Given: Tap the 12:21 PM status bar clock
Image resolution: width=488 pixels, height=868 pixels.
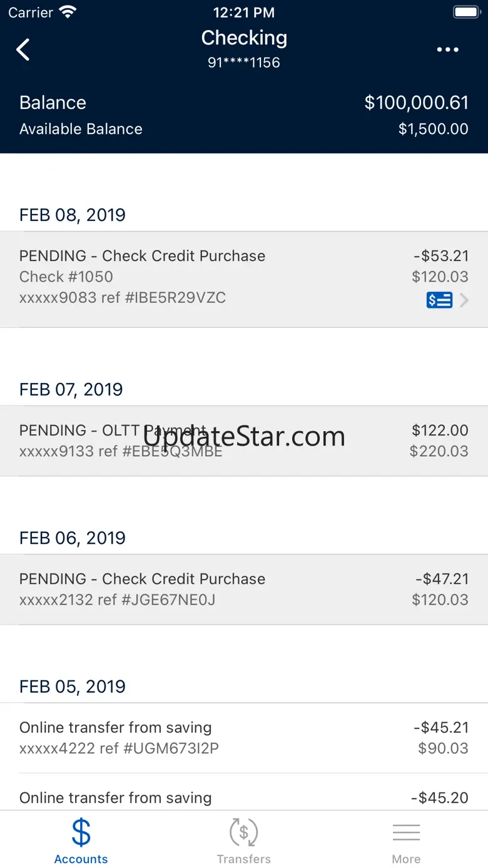Looking at the screenshot, I should [244, 12].
